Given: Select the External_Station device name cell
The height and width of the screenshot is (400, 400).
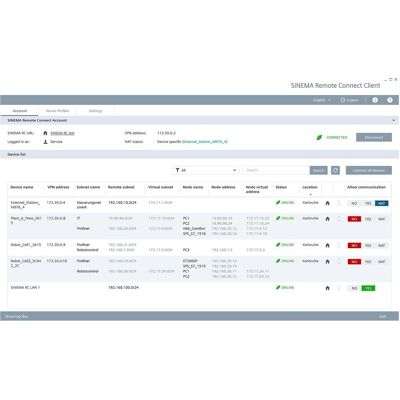Looking at the screenshot, I should tap(25, 205).
